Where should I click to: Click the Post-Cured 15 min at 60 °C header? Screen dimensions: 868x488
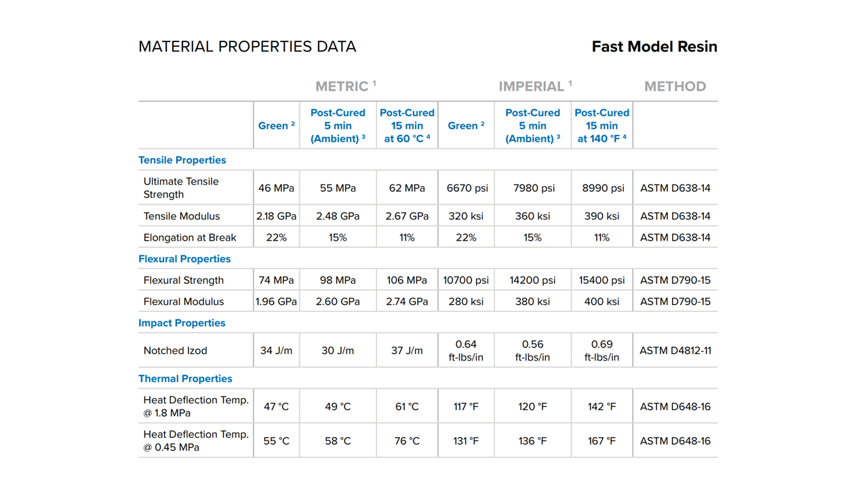pos(407,125)
